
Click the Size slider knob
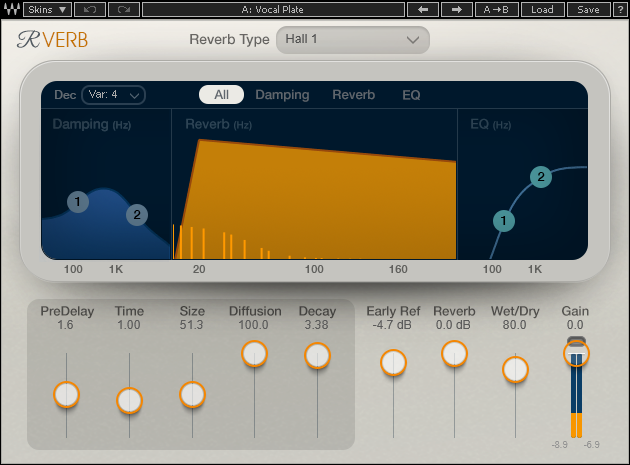[192, 395]
